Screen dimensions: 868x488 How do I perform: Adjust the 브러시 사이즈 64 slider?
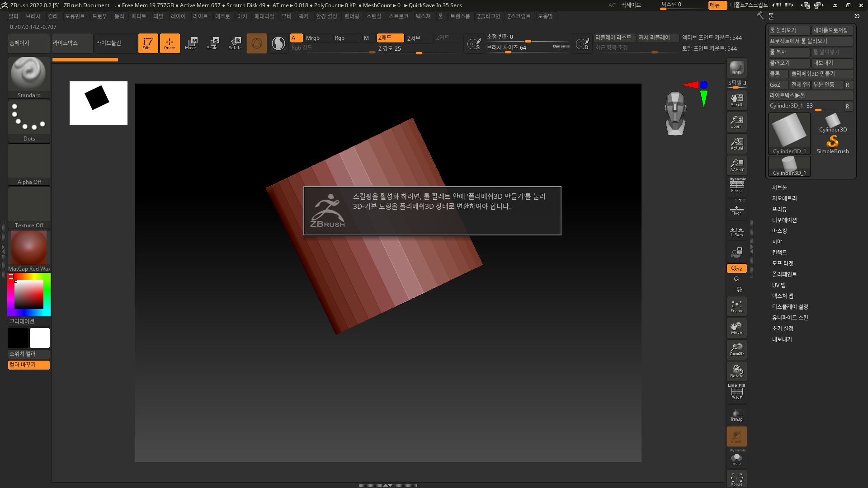[528, 48]
